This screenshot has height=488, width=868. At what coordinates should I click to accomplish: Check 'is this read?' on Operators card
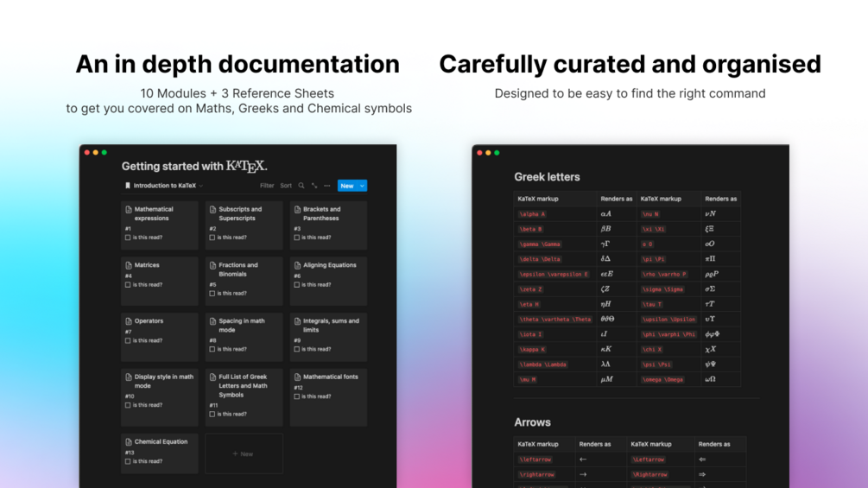click(x=128, y=341)
